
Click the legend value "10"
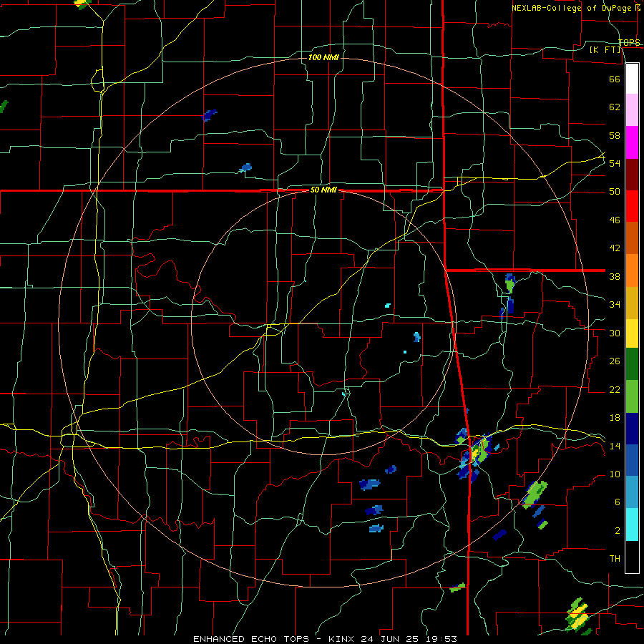point(615,474)
